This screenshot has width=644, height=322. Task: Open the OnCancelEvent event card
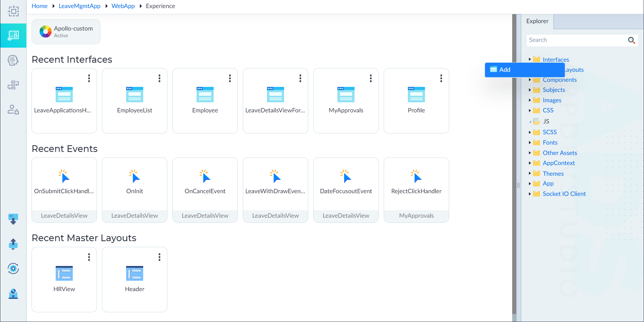(205, 190)
